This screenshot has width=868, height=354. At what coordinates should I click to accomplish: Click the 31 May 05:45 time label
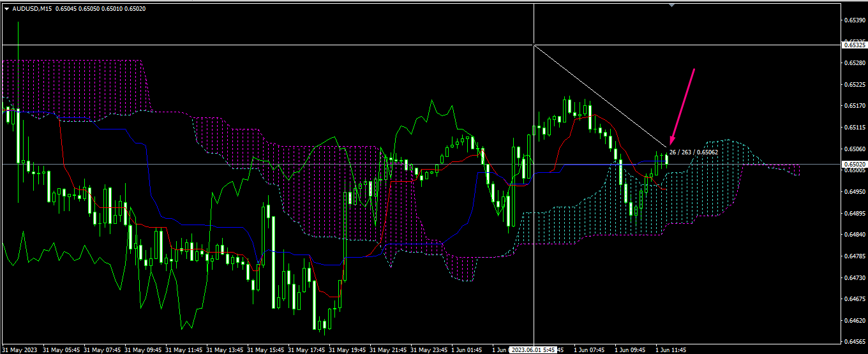coord(61,350)
